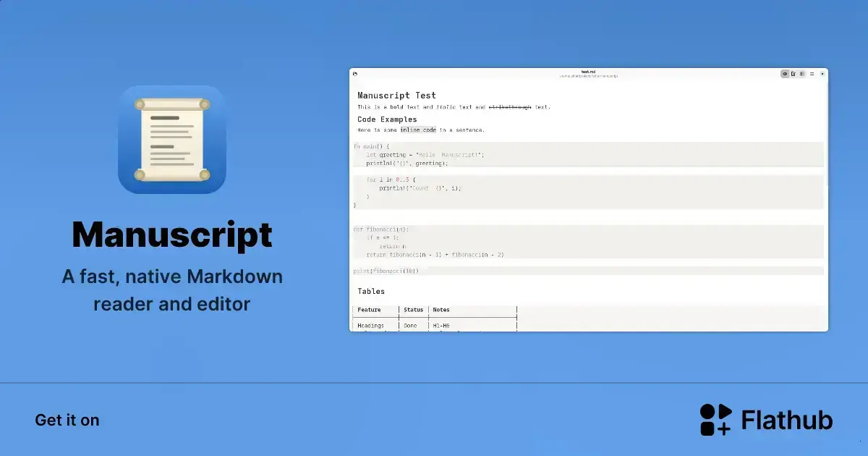
Task: Click the "let greeting" code line
Action: pyautogui.click(x=425, y=155)
